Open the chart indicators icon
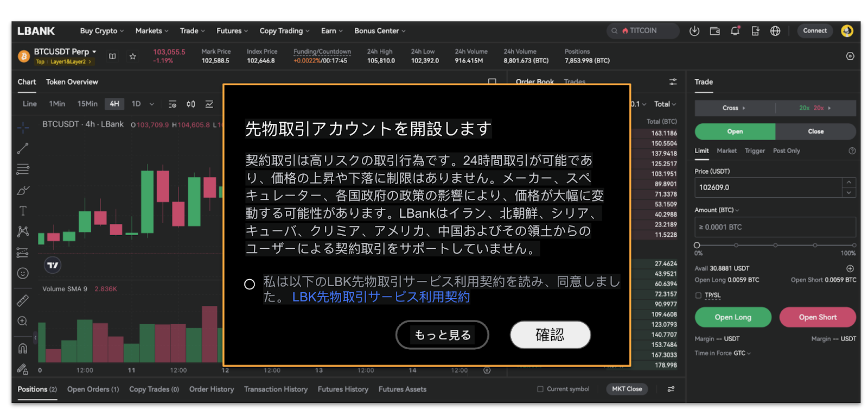 point(209,104)
